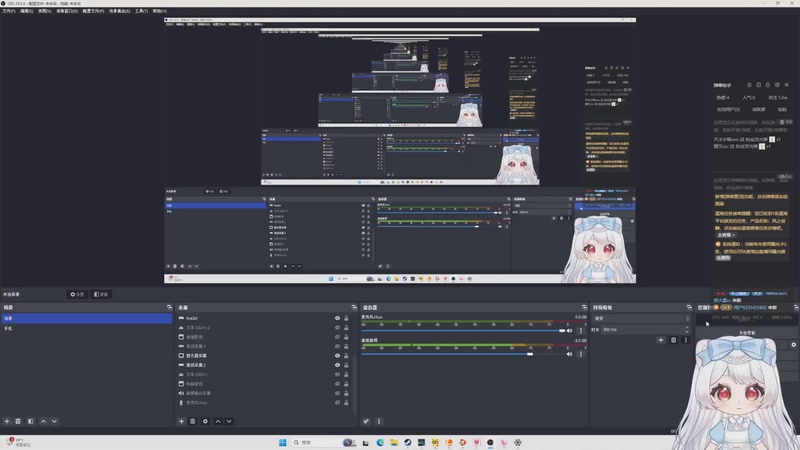
Task: Open advanced audio properties gear in Mixer
Action: (x=366, y=421)
